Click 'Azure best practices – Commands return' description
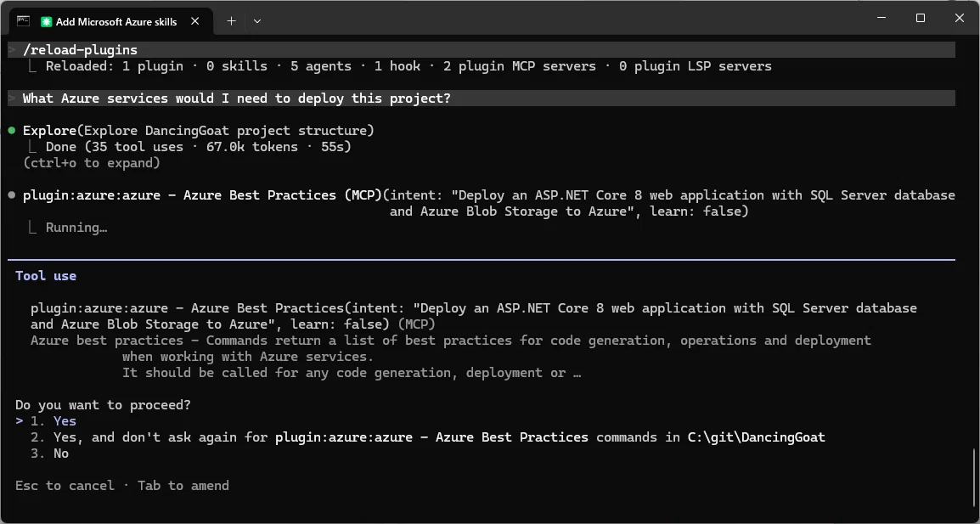This screenshot has width=980, height=524. (x=451, y=341)
